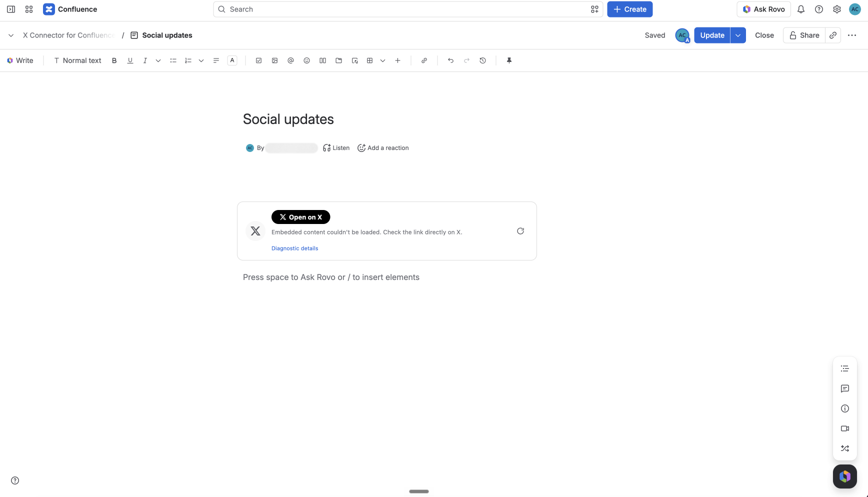Expand table options chevron
This screenshot has height=497, width=868.
tap(382, 60)
